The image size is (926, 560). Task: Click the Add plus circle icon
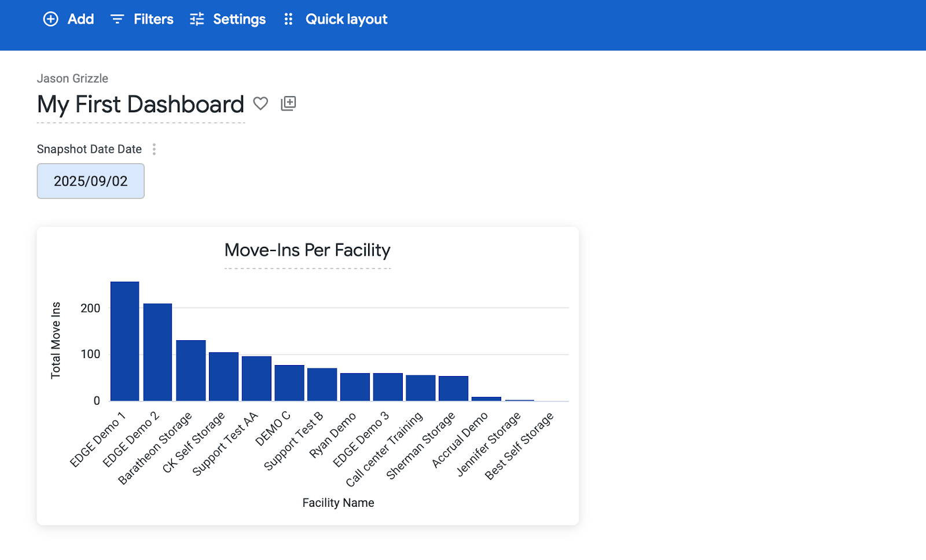coord(51,19)
